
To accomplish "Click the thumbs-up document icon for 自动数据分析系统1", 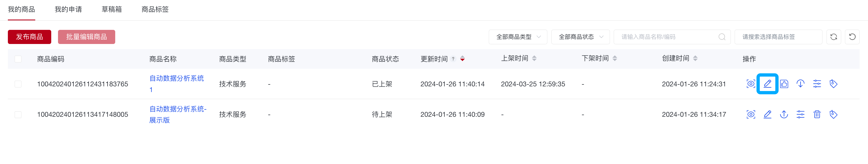I will click(784, 84).
